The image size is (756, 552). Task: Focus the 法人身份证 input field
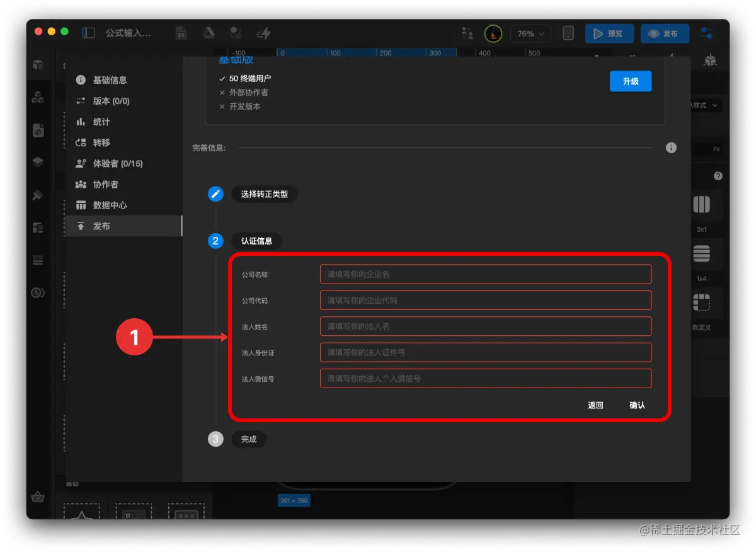(486, 352)
